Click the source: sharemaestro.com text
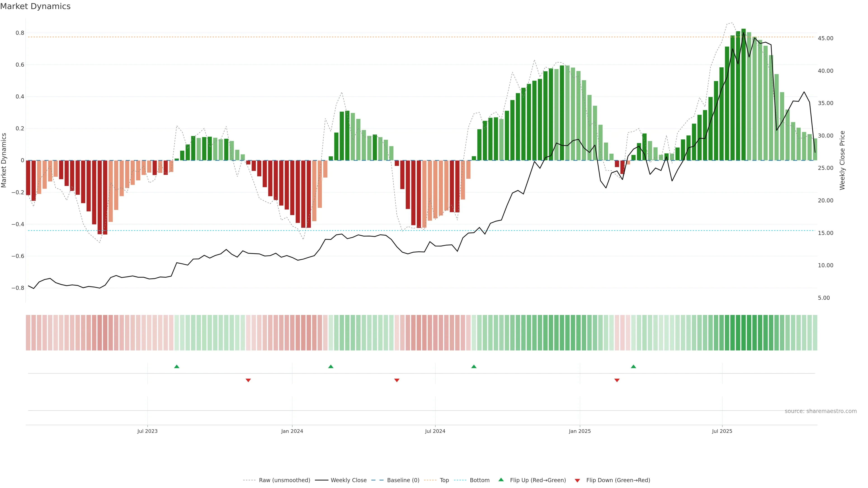This screenshot has height=488, width=868. (x=821, y=411)
